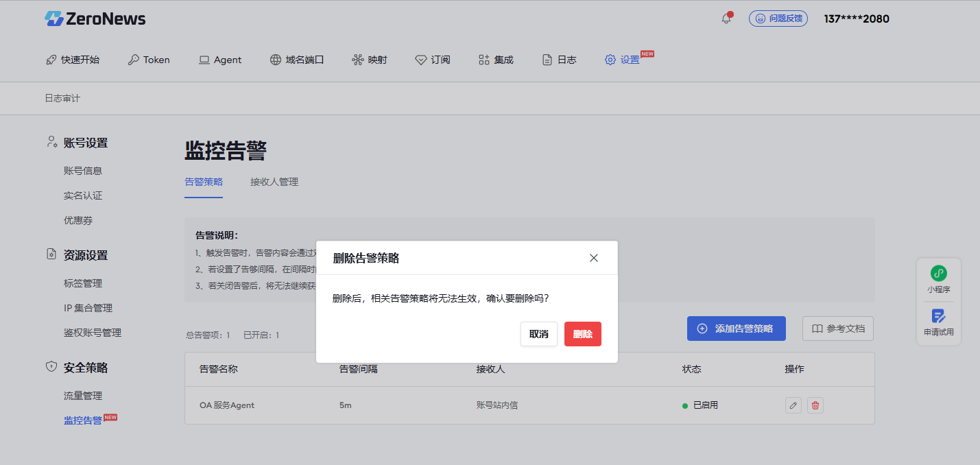The image size is (980, 465).
Task: Click the pencil edit icon for OA 服务Agent
Action: tap(793, 405)
